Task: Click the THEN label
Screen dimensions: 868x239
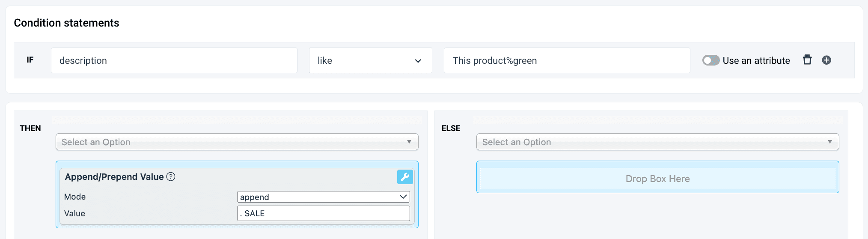Action: tap(30, 128)
